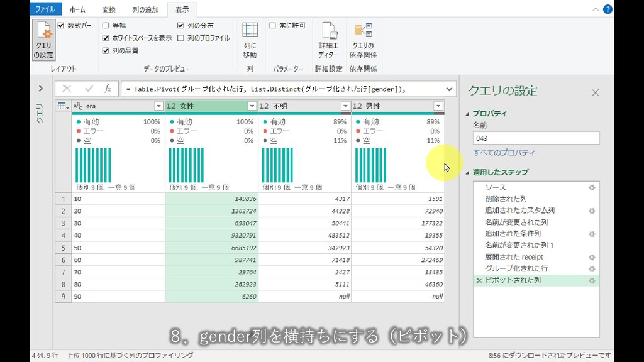Open gear settings for ソース step
The height and width of the screenshot is (362, 644).
point(592,187)
